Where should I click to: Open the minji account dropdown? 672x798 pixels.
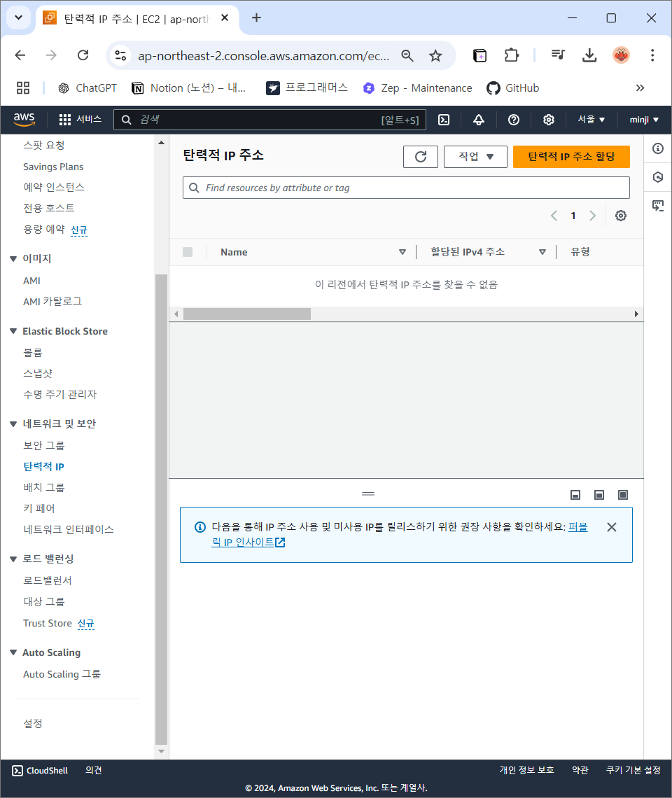coord(644,120)
